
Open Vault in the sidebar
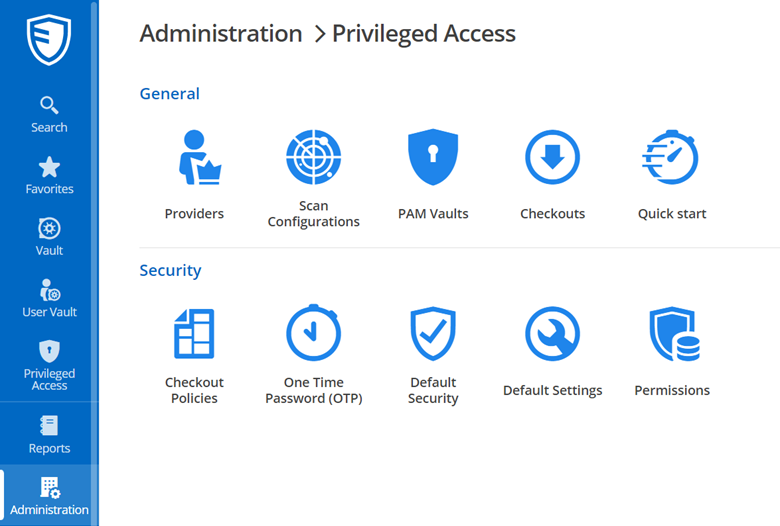coord(49,237)
